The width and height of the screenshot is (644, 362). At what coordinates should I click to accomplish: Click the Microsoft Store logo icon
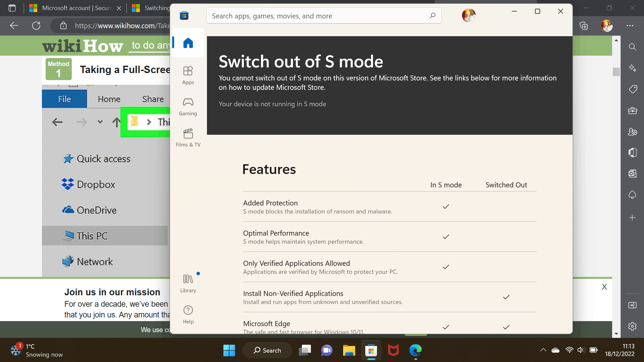[184, 15]
